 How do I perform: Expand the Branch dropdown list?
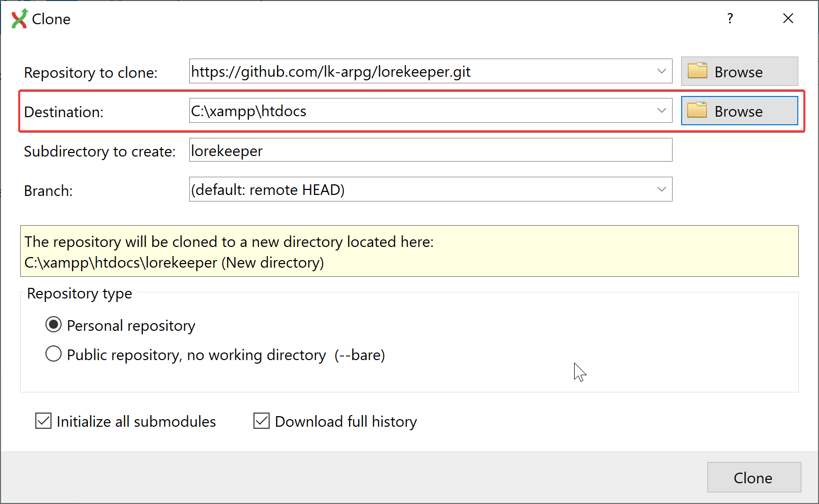[x=661, y=189]
